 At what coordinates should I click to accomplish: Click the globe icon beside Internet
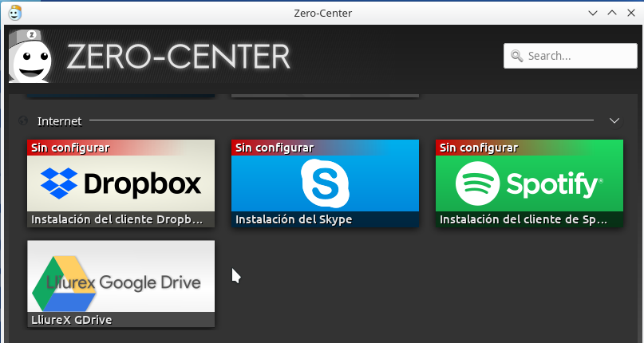tap(23, 121)
